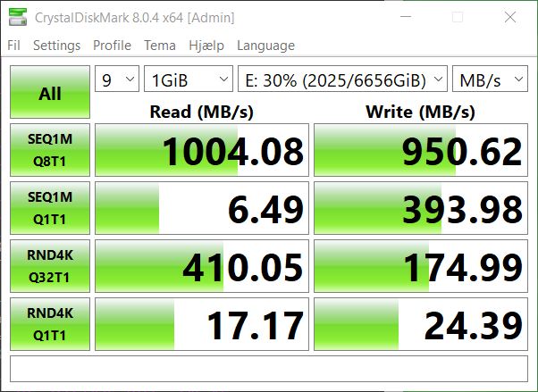This screenshot has width=538, height=392.
Task: Minimize the CrystalDiskMark window
Action: click(x=406, y=17)
